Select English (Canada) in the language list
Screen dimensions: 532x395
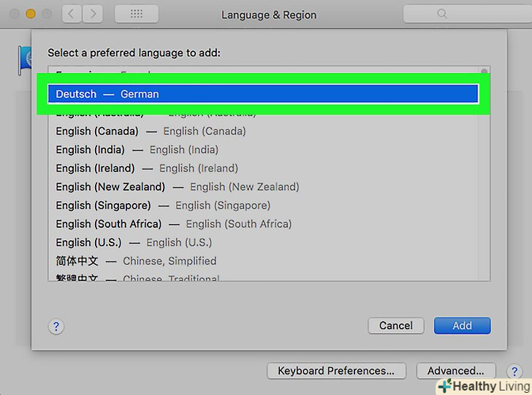[x=263, y=131]
